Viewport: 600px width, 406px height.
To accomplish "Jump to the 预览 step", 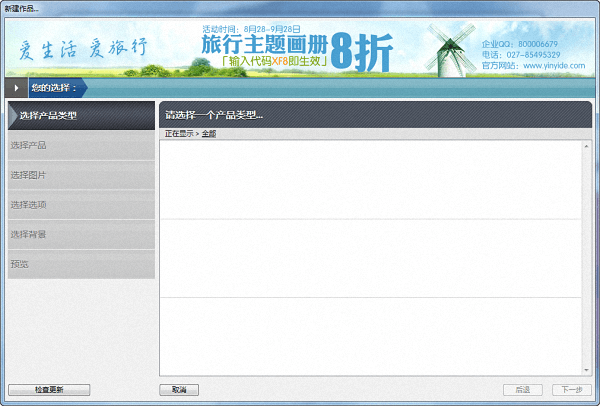I will point(81,264).
